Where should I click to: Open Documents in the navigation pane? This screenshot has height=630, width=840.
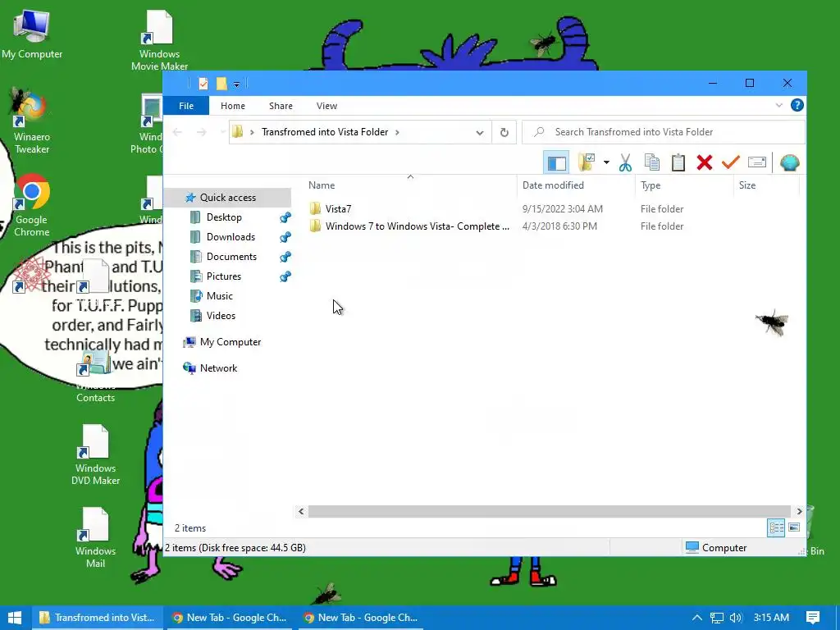click(231, 257)
